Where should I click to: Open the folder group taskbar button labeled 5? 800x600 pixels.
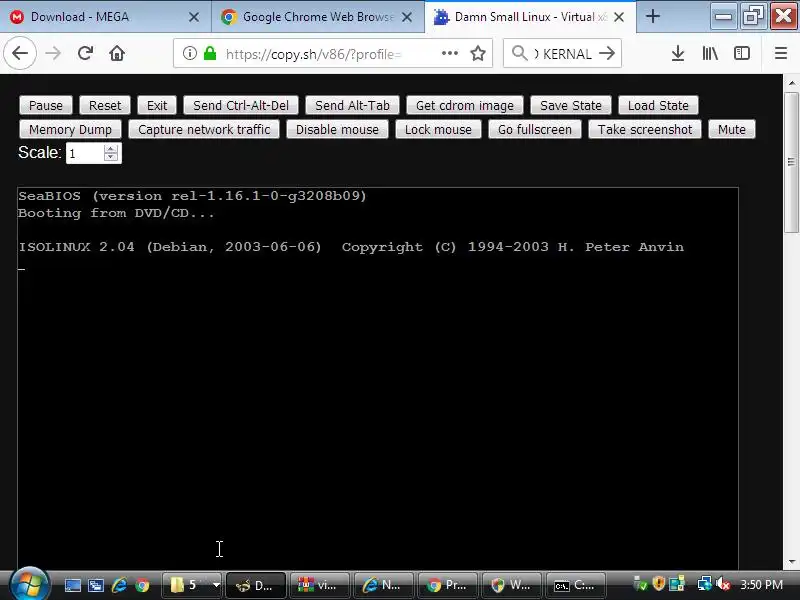[192, 585]
